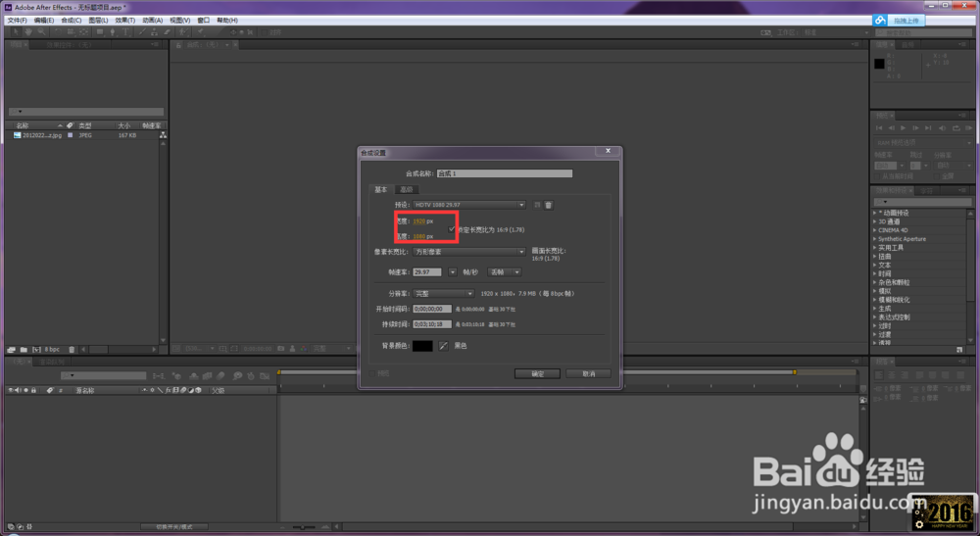Click the trash icon beside preset dropdown
980x536 pixels.
click(x=548, y=205)
